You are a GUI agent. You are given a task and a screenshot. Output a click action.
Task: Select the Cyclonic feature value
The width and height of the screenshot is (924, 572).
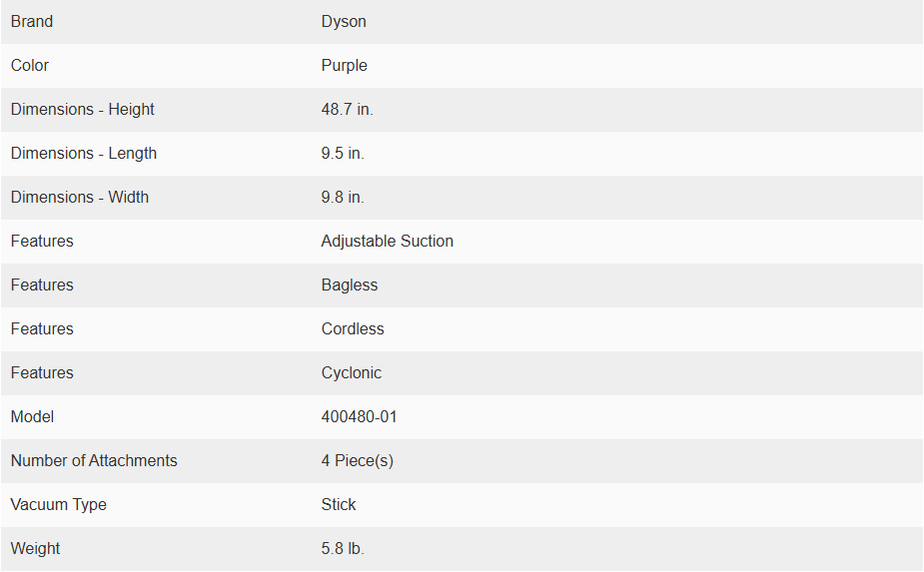[x=352, y=373]
